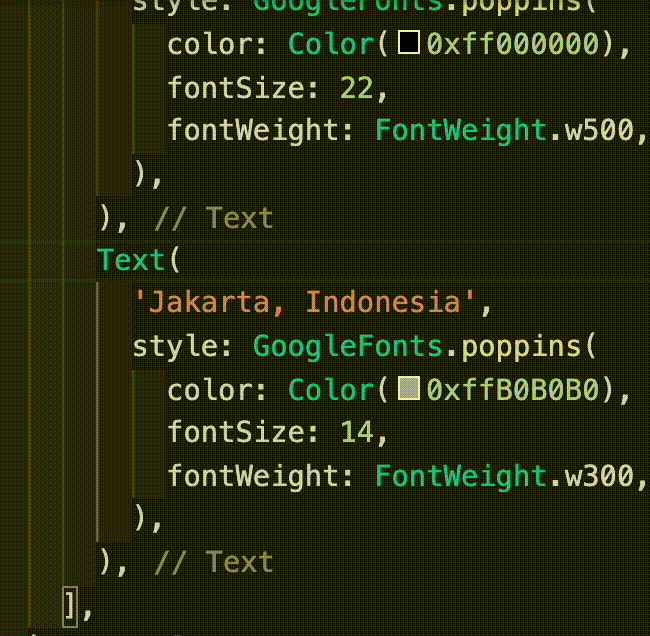Click the fontSize value 14
Screen dimensions: 650x636
click(356, 432)
